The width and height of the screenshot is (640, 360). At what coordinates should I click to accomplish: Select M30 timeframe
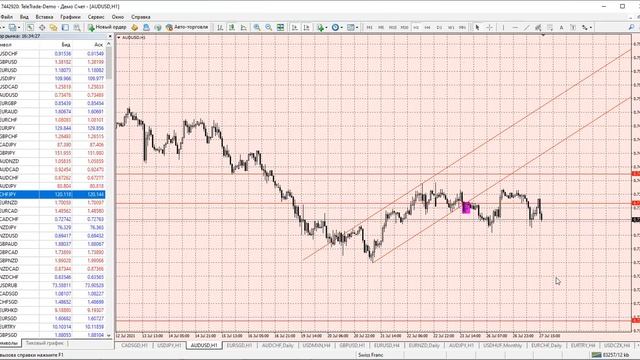(404, 27)
